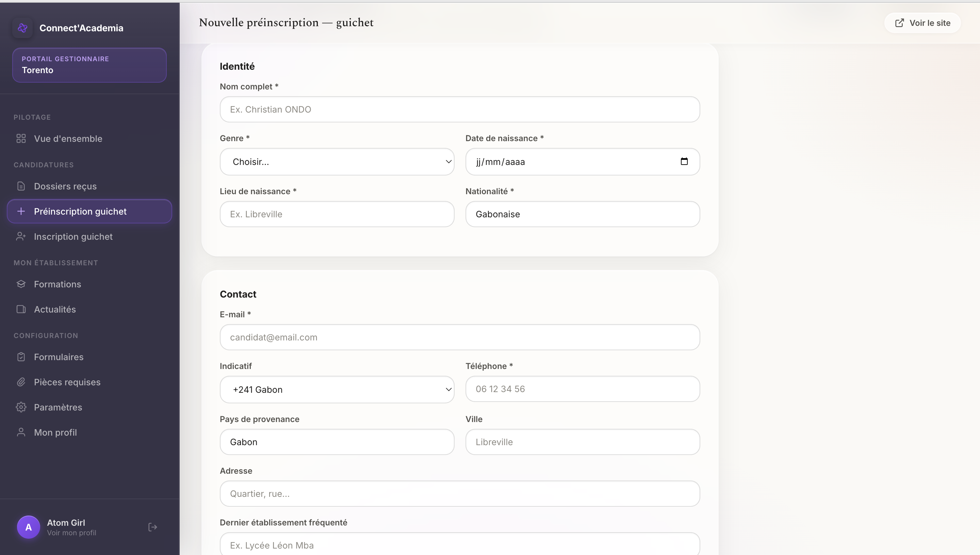
Task: Click the Voir le site button
Action: tap(922, 23)
